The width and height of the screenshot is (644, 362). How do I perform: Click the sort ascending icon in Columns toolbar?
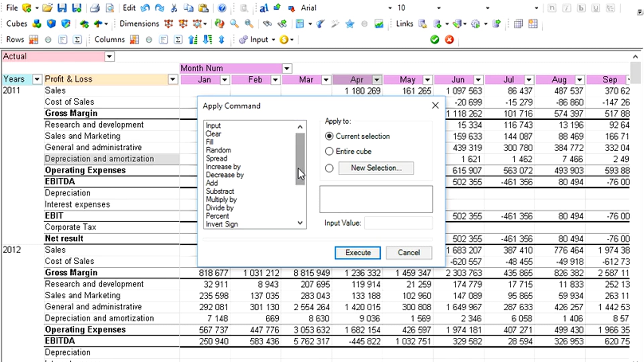(193, 40)
